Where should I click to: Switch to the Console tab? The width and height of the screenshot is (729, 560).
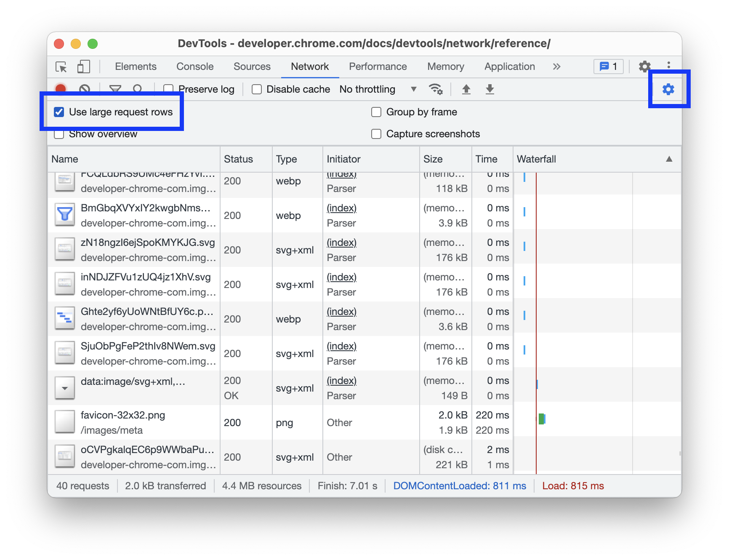(195, 67)
